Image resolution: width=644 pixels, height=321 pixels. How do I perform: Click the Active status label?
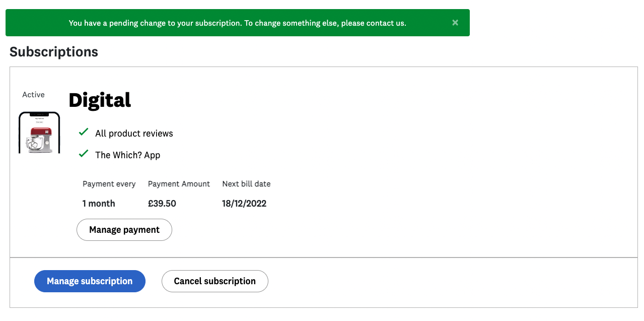point(33,95)
